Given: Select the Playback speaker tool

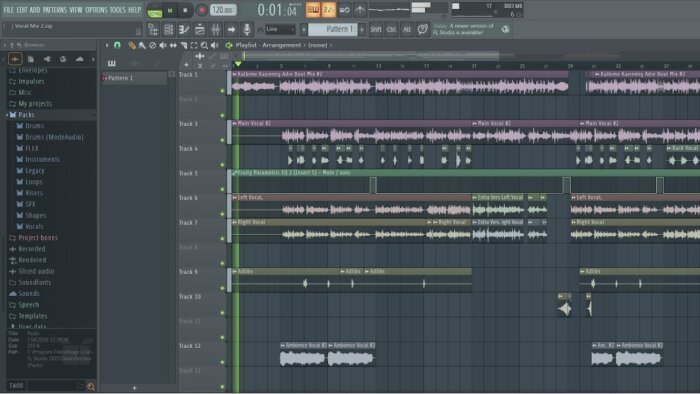Looking at the screenshot, I should (215, 45).
